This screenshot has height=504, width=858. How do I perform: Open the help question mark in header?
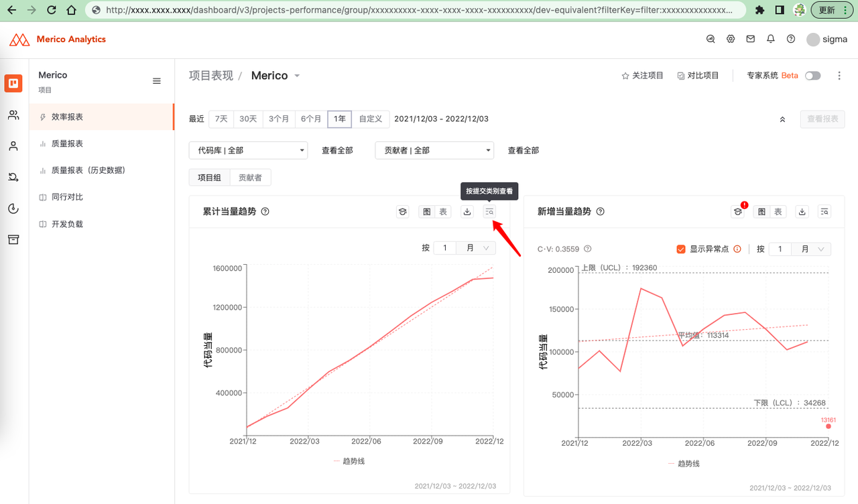click(791, 39)
